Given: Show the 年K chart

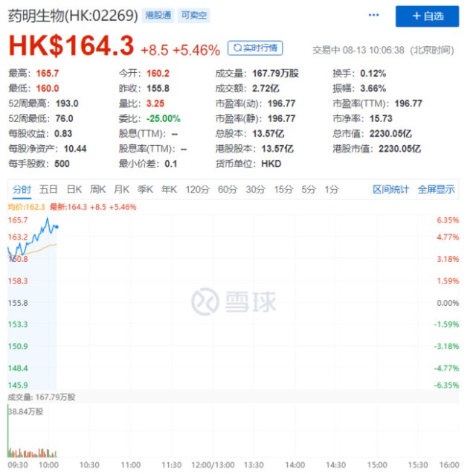Looking at the screenshot, I should pyautogui.click(x=170, y=189).
